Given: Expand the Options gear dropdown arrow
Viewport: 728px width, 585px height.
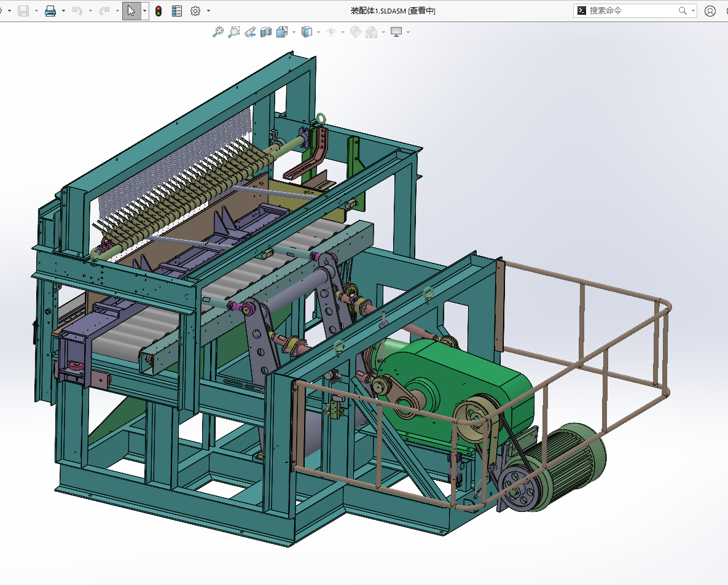Looking at the screenshot, I should (x=208, y=10).
